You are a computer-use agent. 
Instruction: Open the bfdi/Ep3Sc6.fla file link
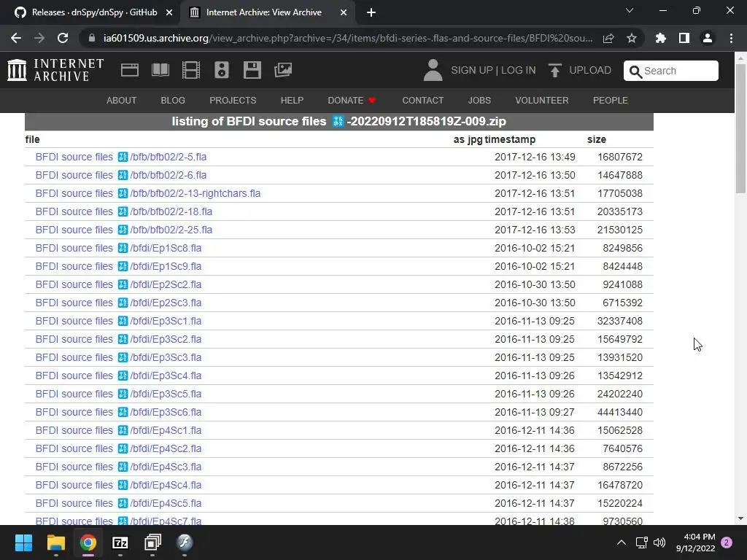click(x=119, y=412)
